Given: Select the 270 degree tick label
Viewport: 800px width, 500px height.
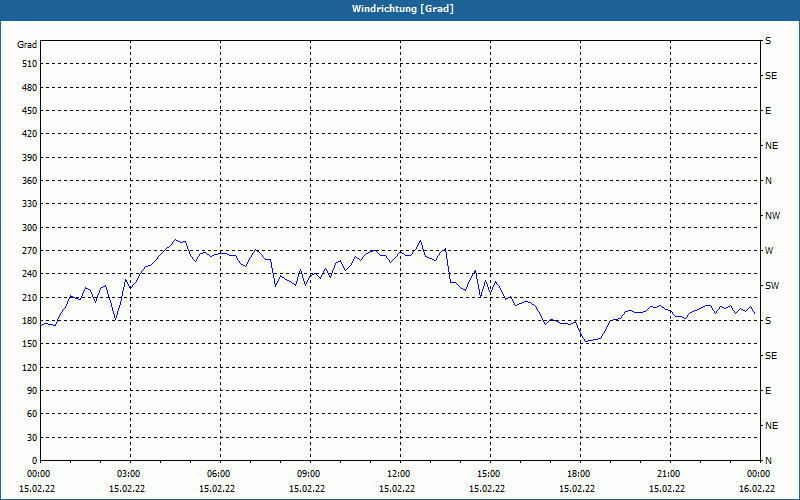Looking at the screenshot, I should [29, 251].
